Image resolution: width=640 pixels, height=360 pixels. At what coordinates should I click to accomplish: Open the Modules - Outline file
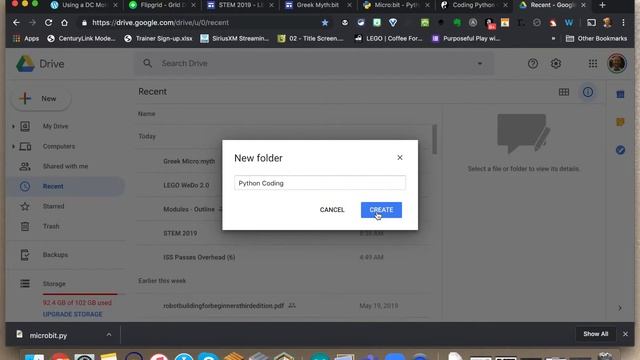[x=189, y=209]
